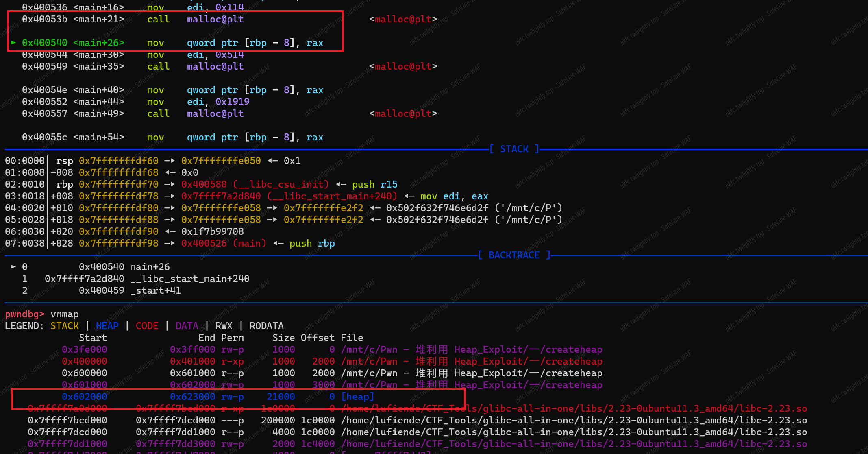
Task: Click the DATA label in the legend
Action: pyautogui.click(x=187, y=326)
